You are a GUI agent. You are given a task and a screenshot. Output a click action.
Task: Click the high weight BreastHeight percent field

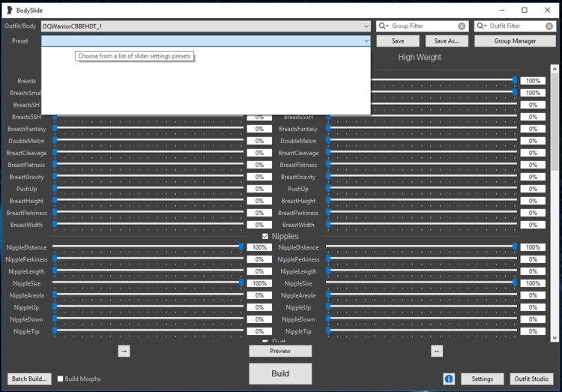point(533,201)
